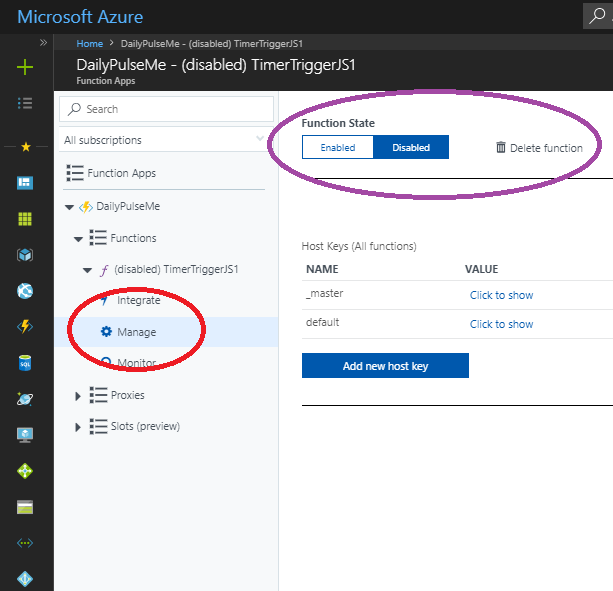This screenshot has height=591, width=613.
Task: Click the VALUE column header
Action: point(481,269)
